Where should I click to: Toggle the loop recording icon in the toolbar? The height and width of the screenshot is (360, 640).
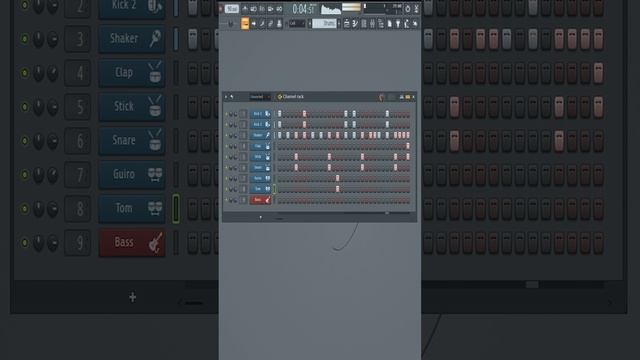point(279,9)
